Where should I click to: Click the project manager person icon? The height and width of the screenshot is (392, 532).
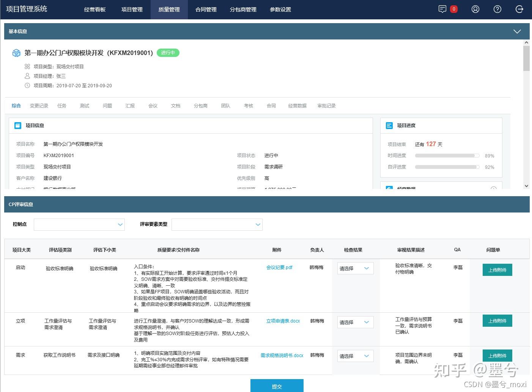click(x=27, y=76)
